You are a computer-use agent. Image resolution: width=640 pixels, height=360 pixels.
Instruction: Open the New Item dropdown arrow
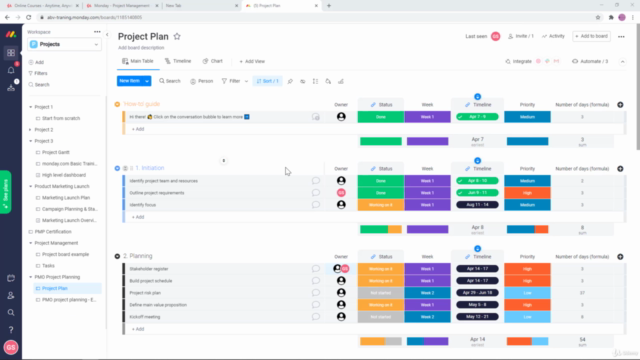click(147, 81)
